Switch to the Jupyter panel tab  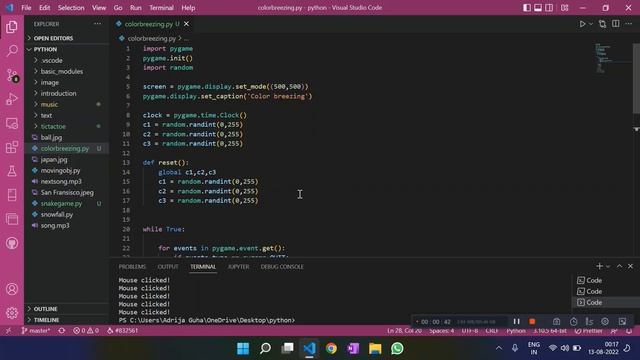coord(238,267)
